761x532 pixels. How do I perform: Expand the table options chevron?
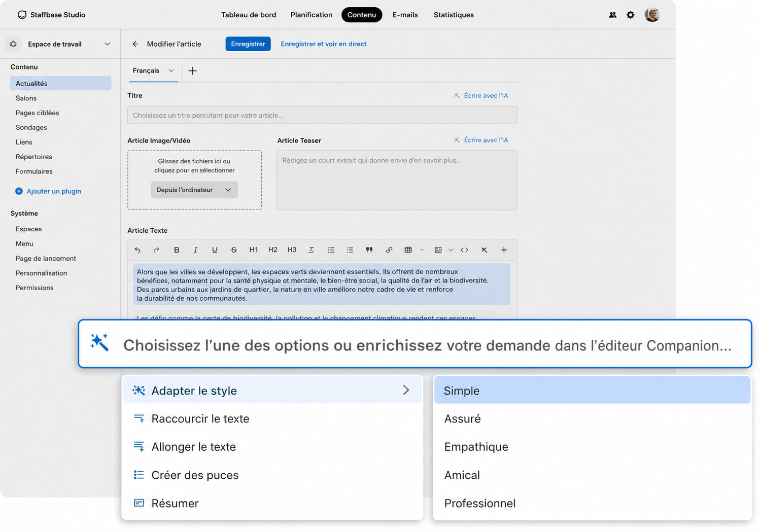click(422, 250)
